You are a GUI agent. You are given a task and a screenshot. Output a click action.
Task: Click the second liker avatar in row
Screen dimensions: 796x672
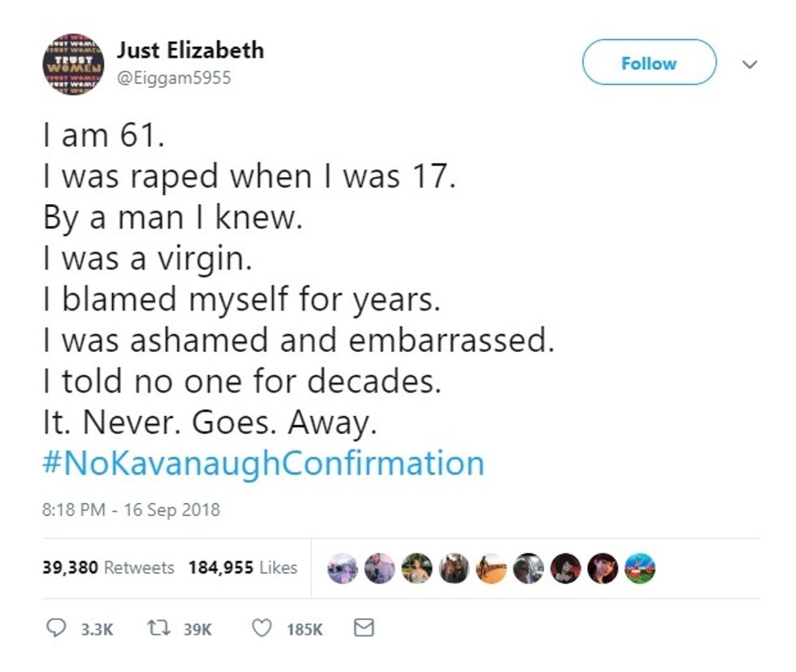(379, 569)
